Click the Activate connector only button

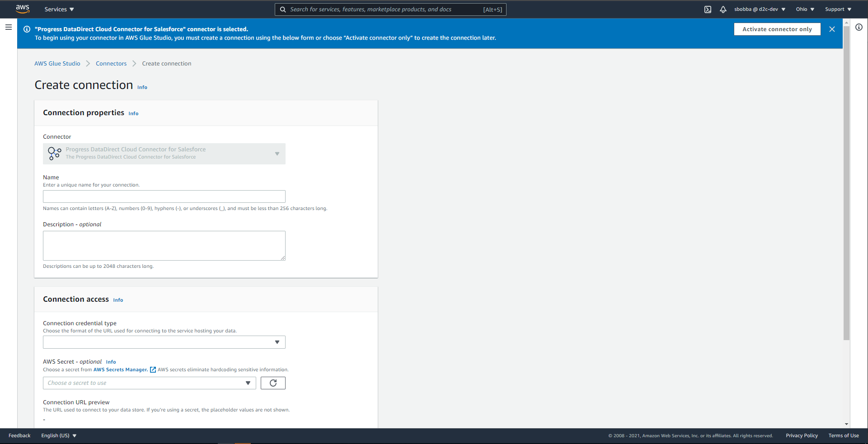tap(777, 29)
